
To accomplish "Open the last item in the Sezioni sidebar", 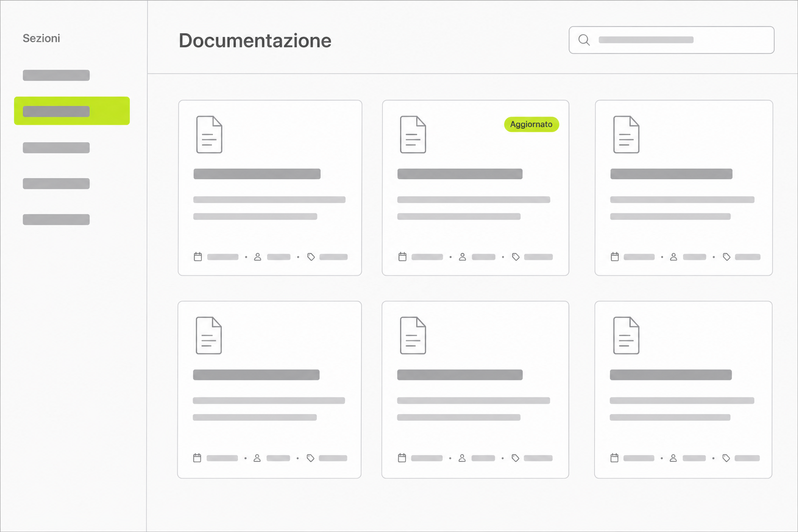I will coord(56,219).
